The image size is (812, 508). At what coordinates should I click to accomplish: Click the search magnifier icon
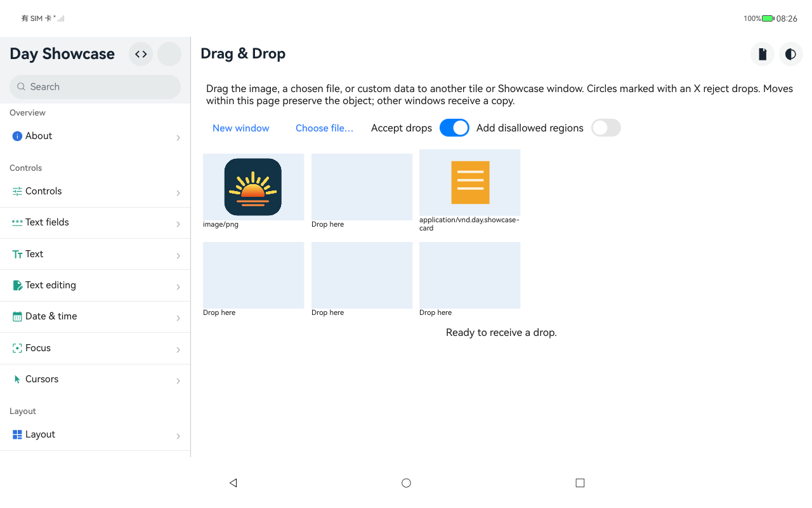point(22,87)
